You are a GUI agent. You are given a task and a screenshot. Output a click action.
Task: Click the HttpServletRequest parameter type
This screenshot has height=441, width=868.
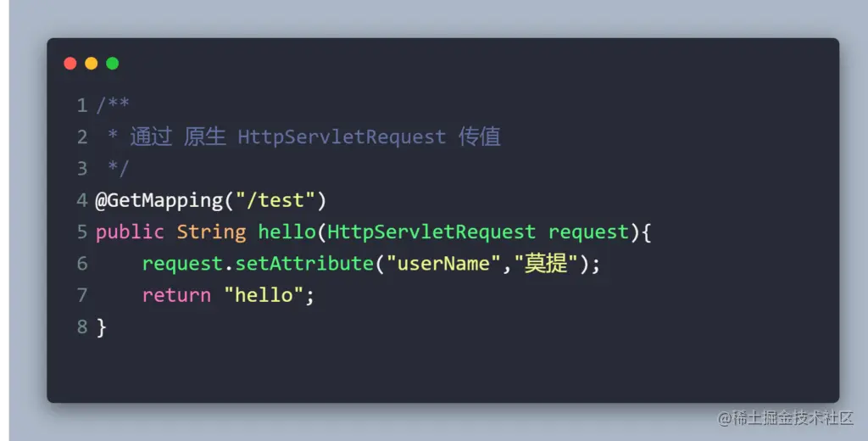coord(431,232)
